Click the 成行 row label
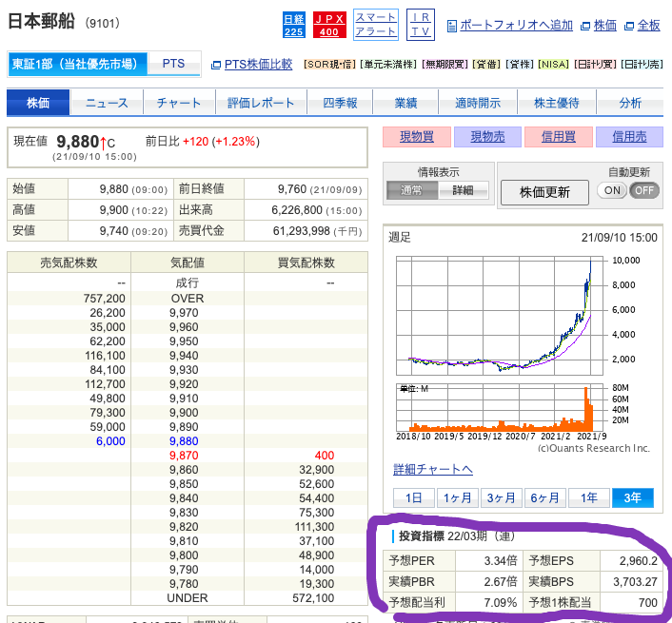 point(188,283)
